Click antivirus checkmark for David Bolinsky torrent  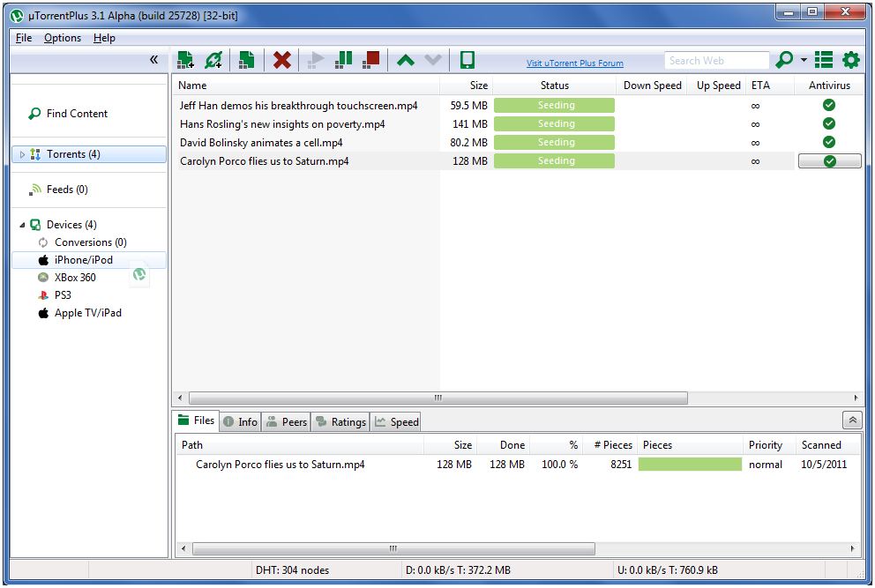pyautogui.click(x=829, y=142)
